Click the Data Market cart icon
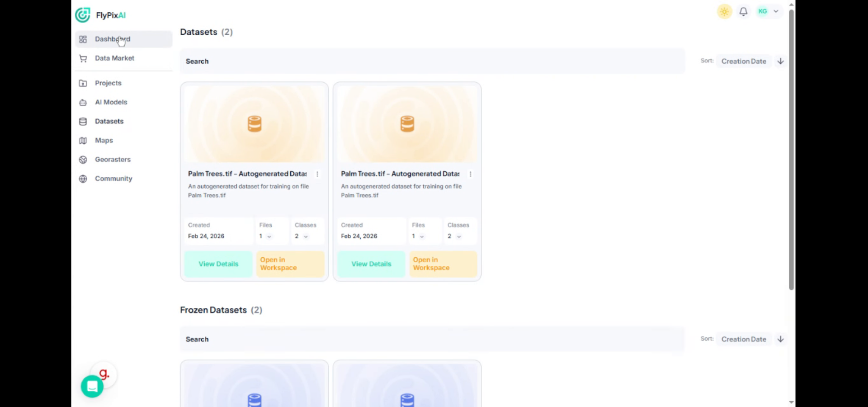Viewport: 868px width, 407px height. [83, 58]
